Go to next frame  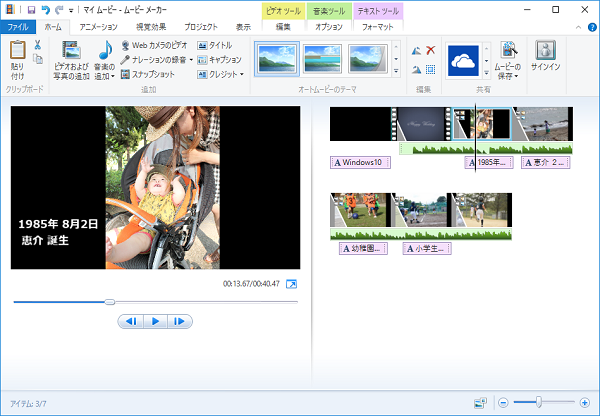179,321
